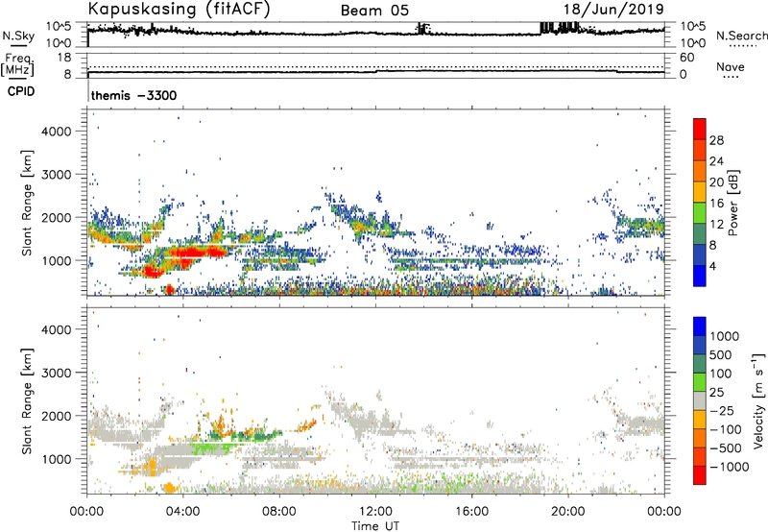Select the "10^5" tick beside N.Search
Image resolution: width=768 pixels, height=532 pixels.
(693, 26)
